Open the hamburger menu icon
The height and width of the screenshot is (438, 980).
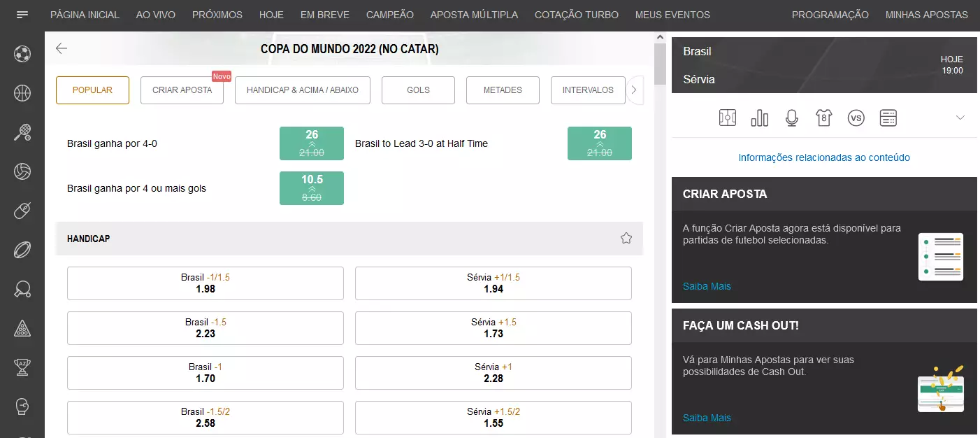click(x=22, y=15)
